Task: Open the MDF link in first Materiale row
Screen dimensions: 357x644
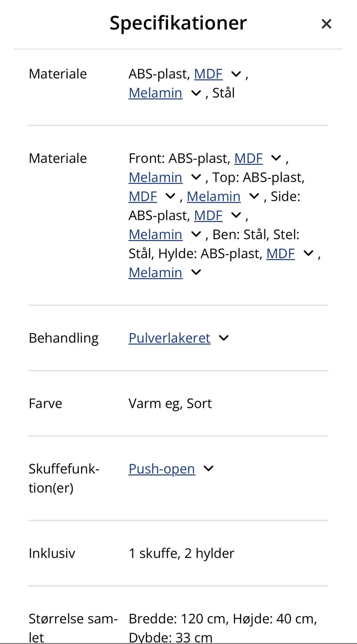Action: coord(208,74)
